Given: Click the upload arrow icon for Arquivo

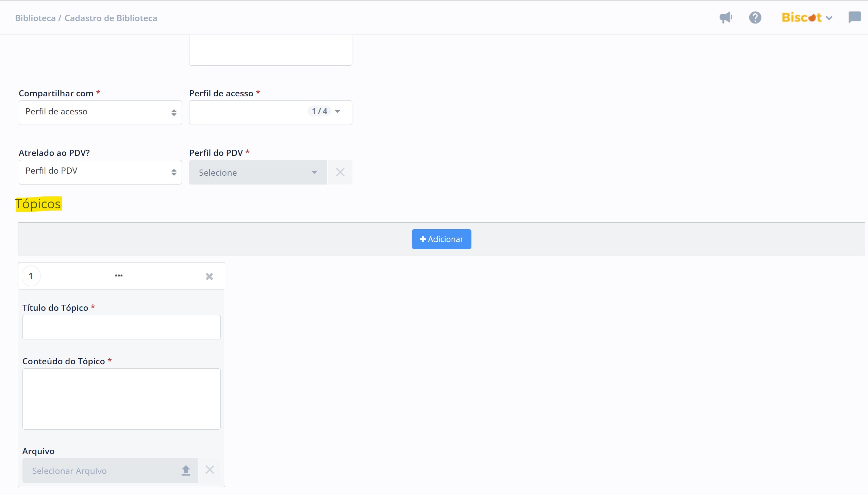Looking at the screenshot, I should point(186,470).
